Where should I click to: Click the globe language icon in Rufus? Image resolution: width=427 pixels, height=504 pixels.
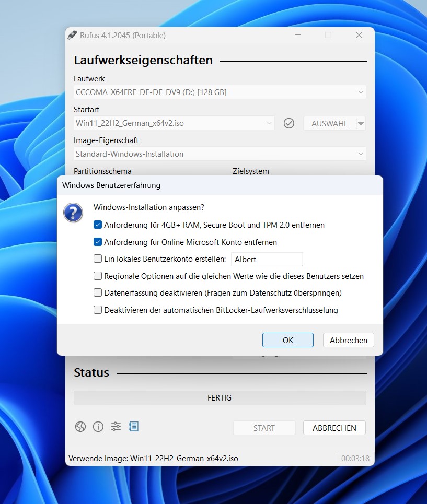point(80,427)
